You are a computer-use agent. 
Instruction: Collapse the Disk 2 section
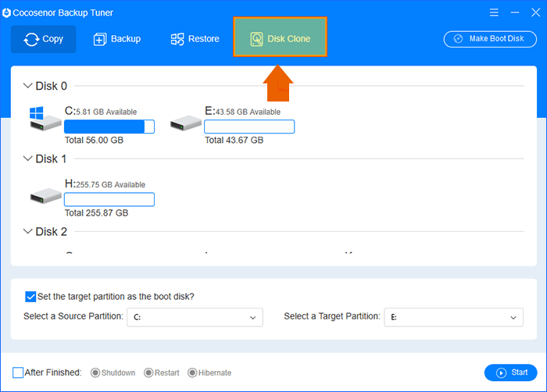[x=27, y=231]
